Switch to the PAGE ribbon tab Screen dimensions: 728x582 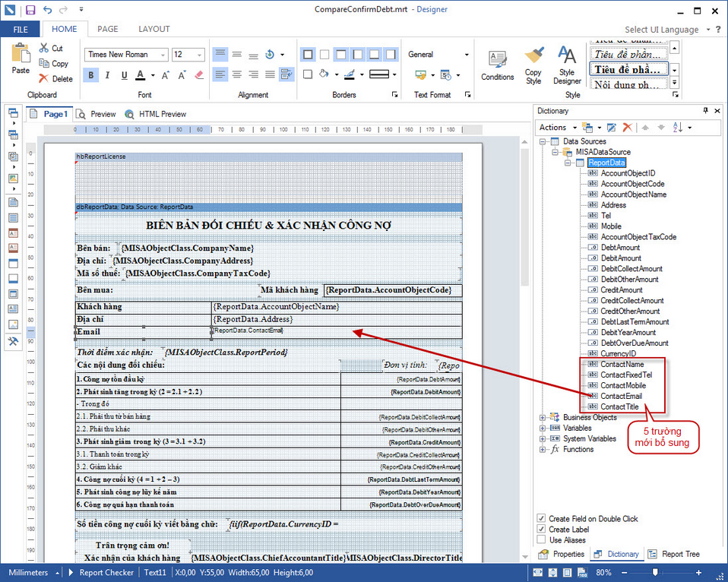click(108, 29)
